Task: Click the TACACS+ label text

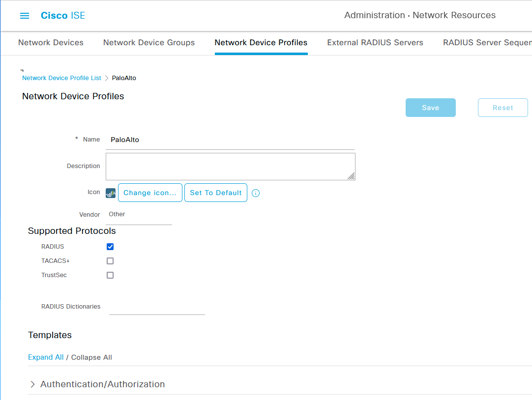Action: tap(55, 260)
